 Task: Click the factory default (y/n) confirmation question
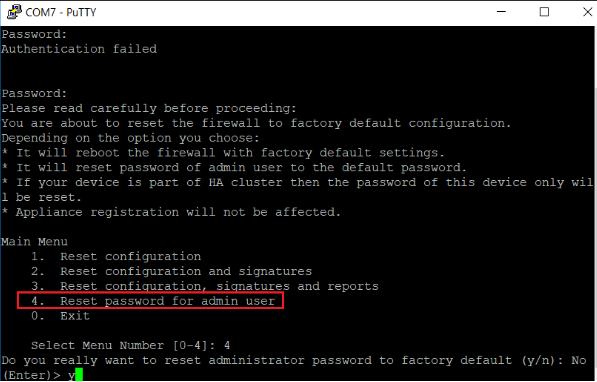pos(282,360)
